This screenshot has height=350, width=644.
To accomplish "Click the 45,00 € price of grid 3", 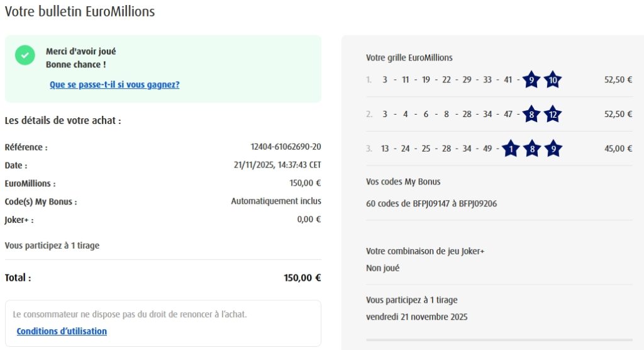I will tap(618, 149).
